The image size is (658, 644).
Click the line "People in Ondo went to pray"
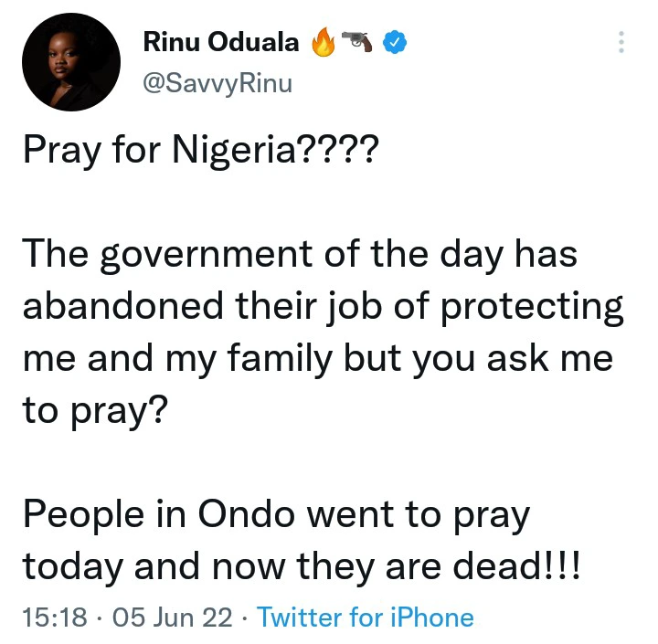pos(276,515)
